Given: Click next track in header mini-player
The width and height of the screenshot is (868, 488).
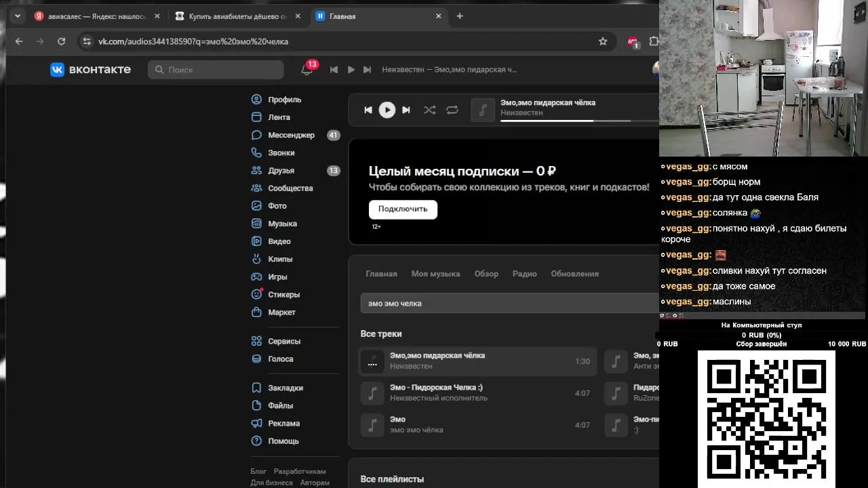Looking at the screenshot, I should [x=367, y=69].
